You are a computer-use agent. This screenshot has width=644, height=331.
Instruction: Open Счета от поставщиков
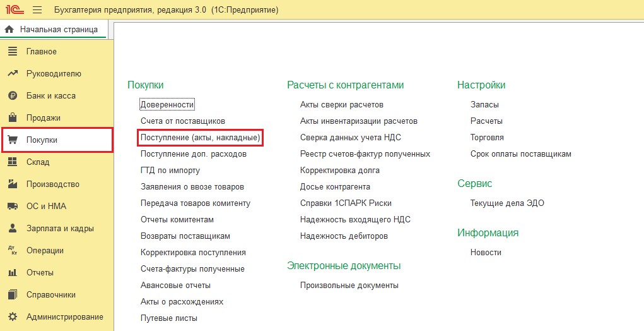click(183, 121)
